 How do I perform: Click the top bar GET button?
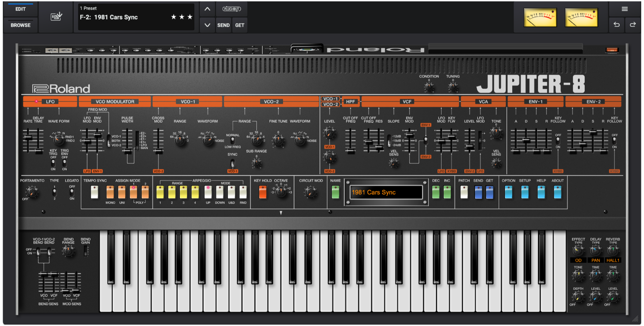pos(240,25)
